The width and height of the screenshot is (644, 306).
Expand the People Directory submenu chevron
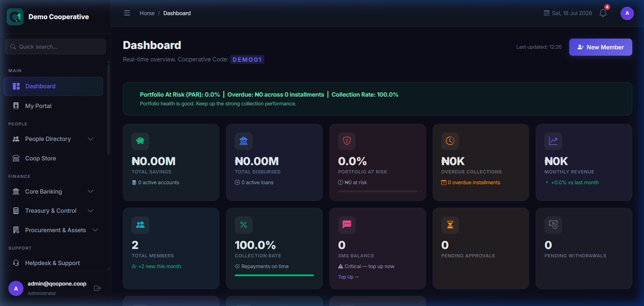(90, 139)
